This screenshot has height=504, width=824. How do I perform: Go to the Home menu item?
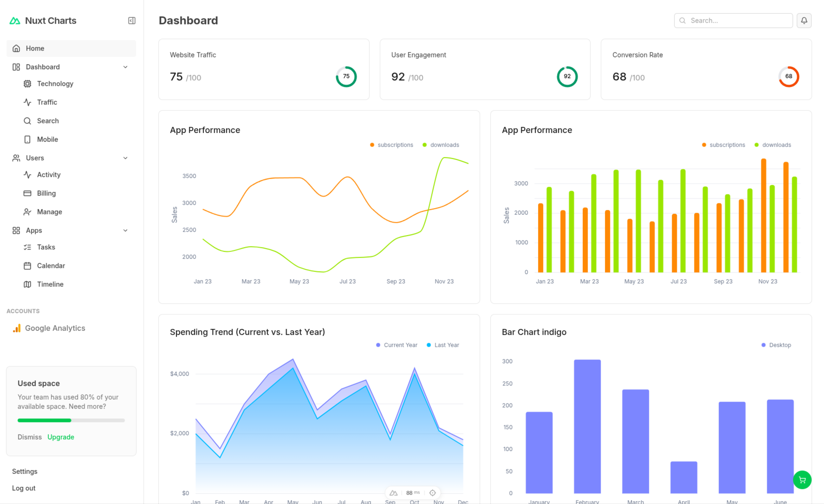[x=35, y=49]
